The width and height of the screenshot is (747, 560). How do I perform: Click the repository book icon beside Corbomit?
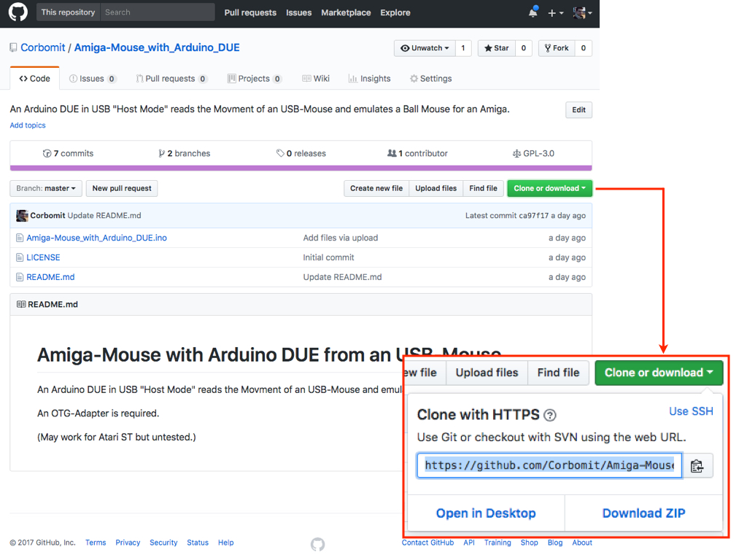pos(13,48)
